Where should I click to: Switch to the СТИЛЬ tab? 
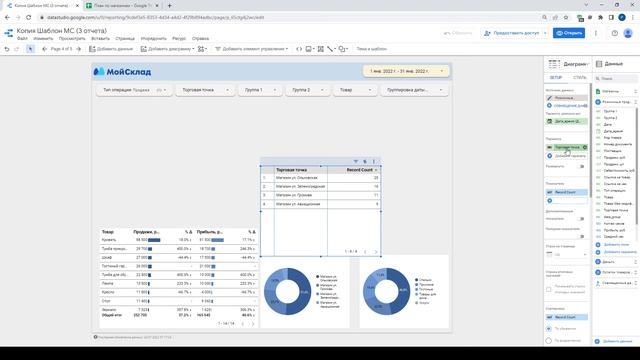(579, 78)
